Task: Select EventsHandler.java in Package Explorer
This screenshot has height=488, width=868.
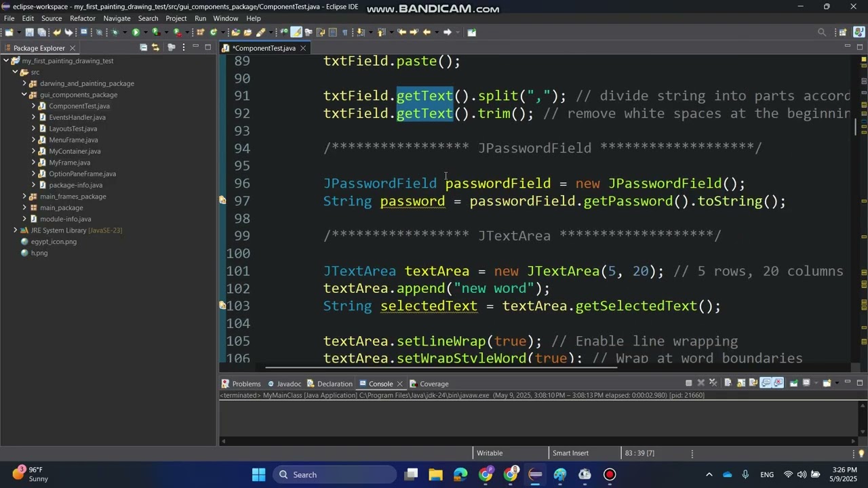Action: click(x=77, y=117)
